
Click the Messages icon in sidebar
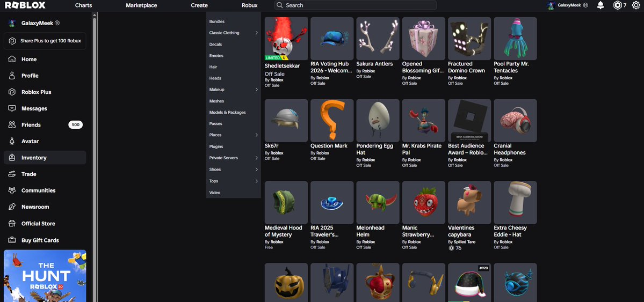(12, 108)
